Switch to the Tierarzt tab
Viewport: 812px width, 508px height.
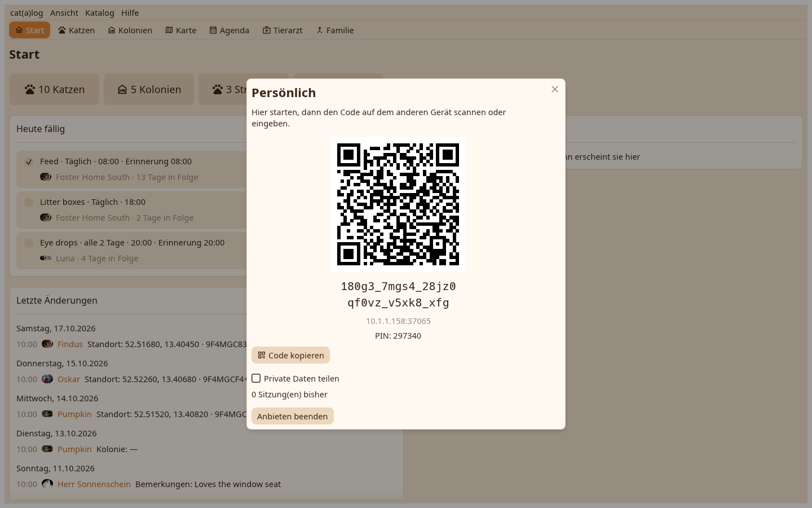point(283,30)
